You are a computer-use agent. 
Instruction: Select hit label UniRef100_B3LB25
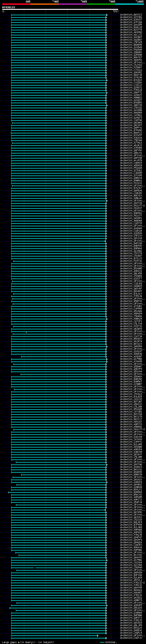[131, 397]
